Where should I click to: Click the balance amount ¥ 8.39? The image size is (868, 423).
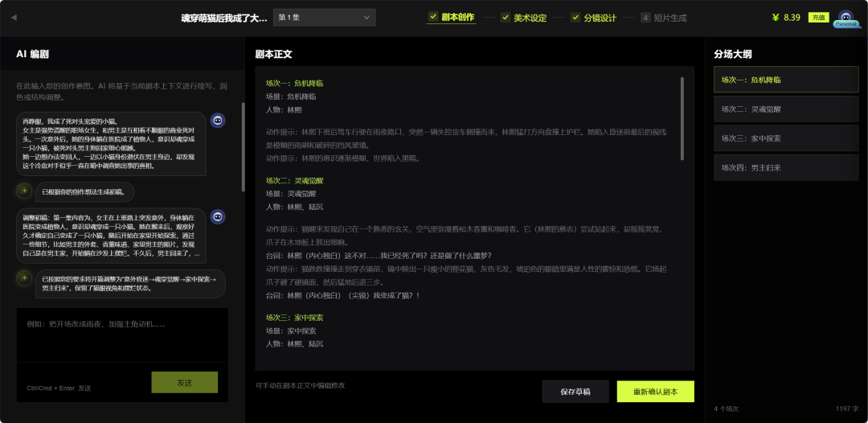[786, 18]
